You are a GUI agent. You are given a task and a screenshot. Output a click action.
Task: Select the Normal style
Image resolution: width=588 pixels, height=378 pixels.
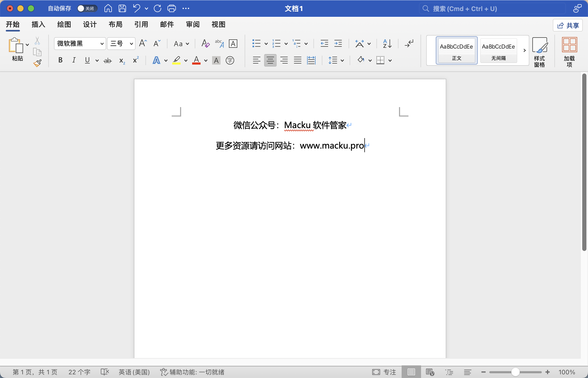point(456,50)
